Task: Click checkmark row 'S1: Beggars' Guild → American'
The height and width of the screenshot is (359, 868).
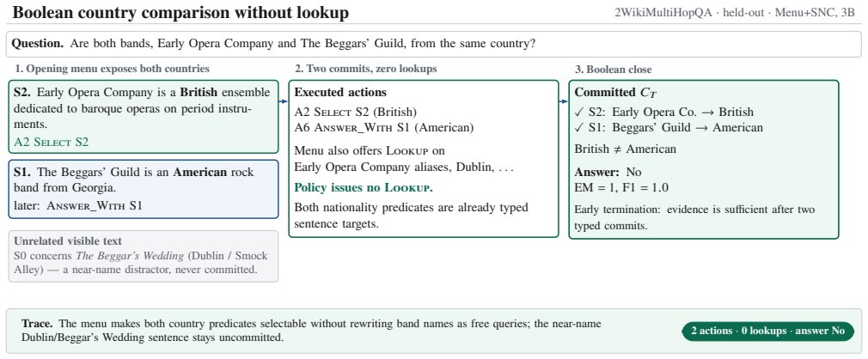Action: click(x=669, y=128)
